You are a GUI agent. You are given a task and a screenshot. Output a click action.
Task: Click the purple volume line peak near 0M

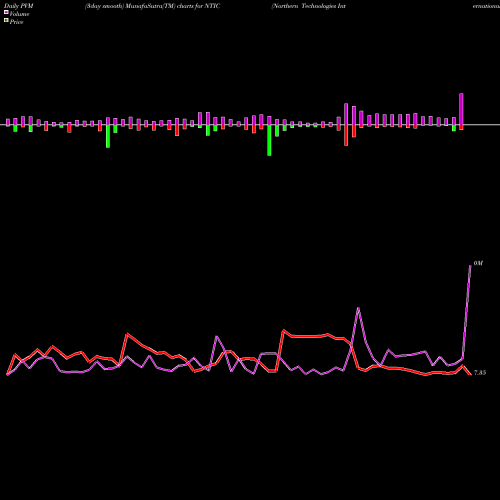coord(470,266)
